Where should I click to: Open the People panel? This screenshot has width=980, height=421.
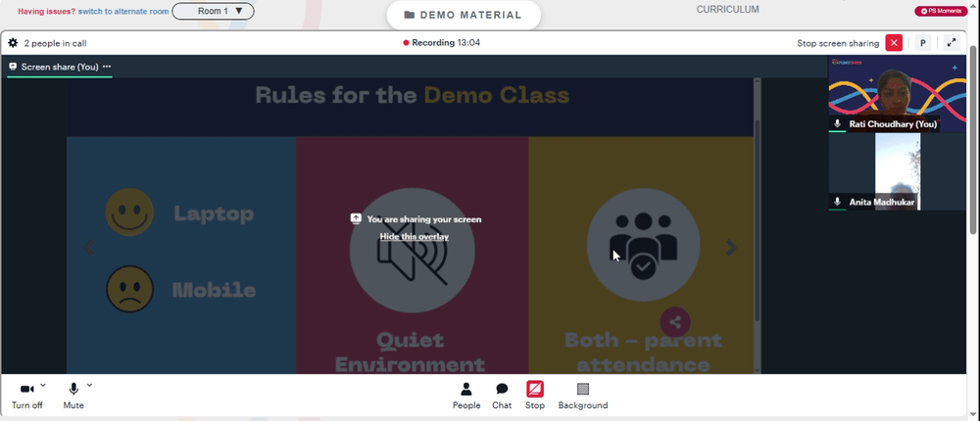coord(466,396)
